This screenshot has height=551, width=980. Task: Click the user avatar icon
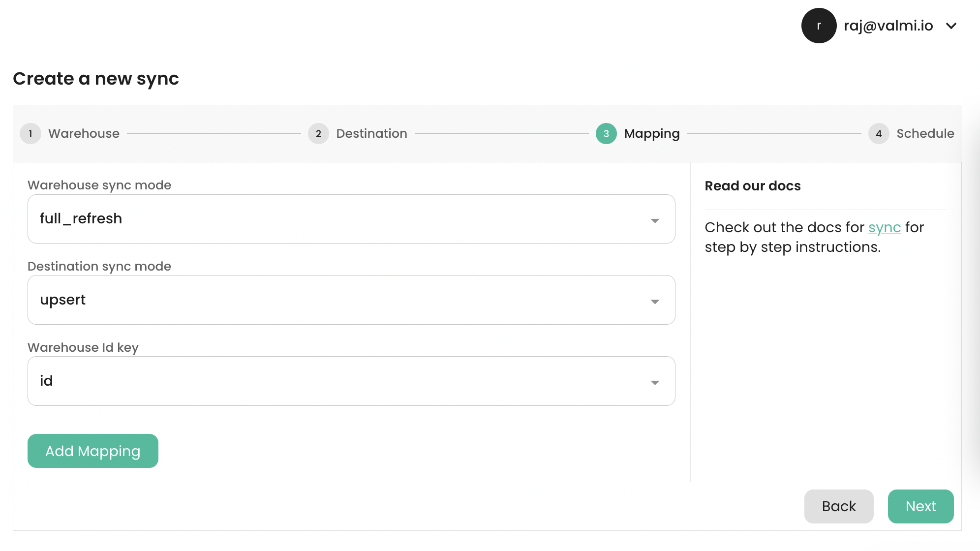818,26
